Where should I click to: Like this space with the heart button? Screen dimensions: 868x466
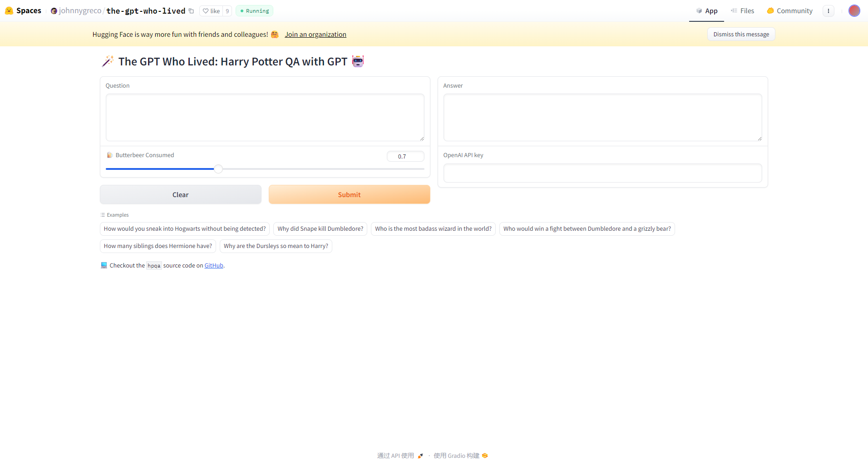[211, 11]
